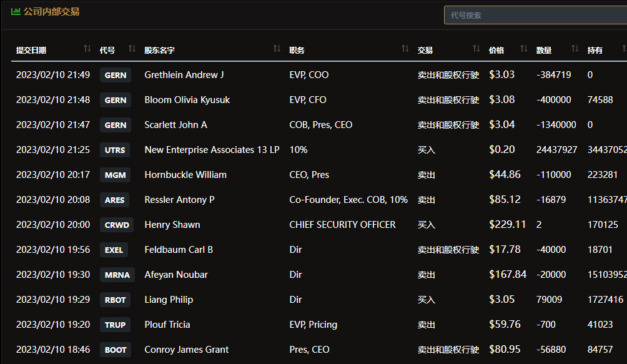Open the GERN ticker badge for Scarlett John A
The height and width of the screenshot is (364, 627).
[x=116, y=125]
